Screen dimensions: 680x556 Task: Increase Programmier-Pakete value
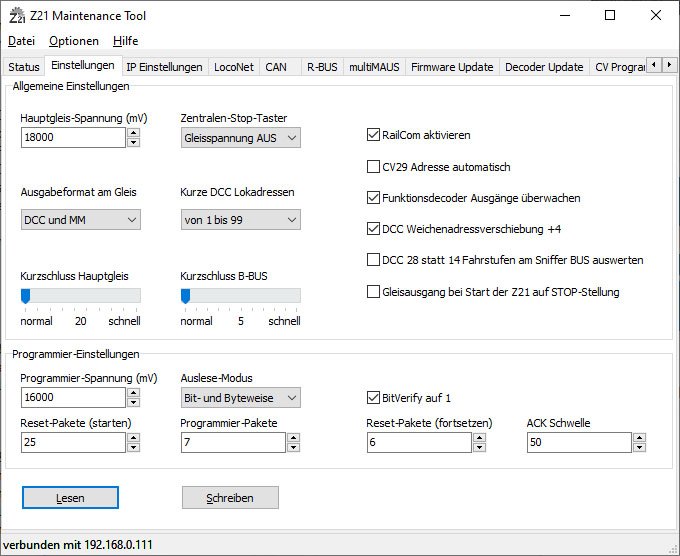[x=294, y=438]
